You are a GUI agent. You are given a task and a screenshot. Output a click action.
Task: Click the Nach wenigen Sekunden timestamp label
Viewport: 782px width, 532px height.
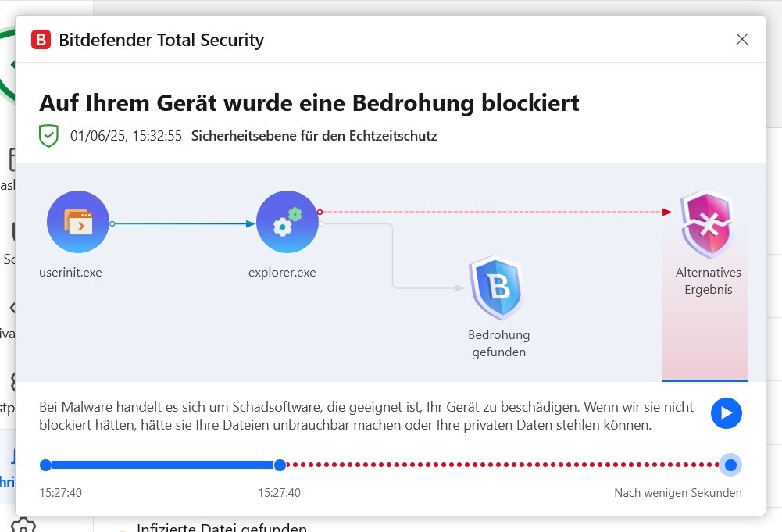(677, 493)
